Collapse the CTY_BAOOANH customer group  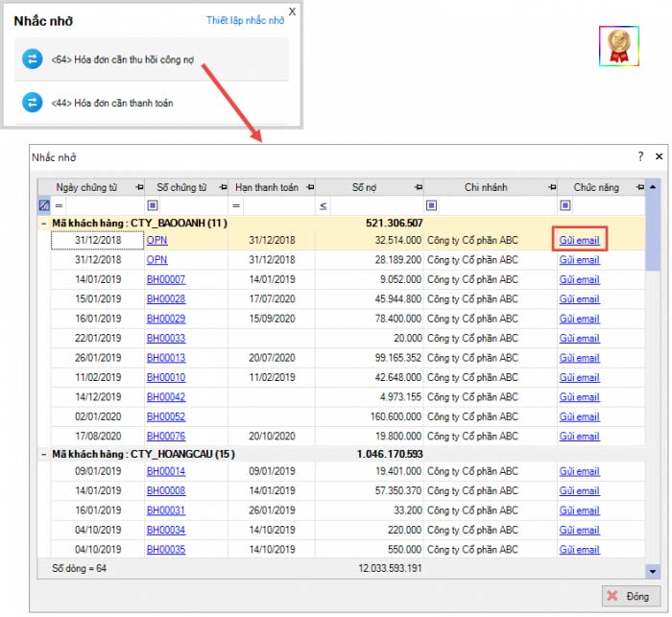44,224
